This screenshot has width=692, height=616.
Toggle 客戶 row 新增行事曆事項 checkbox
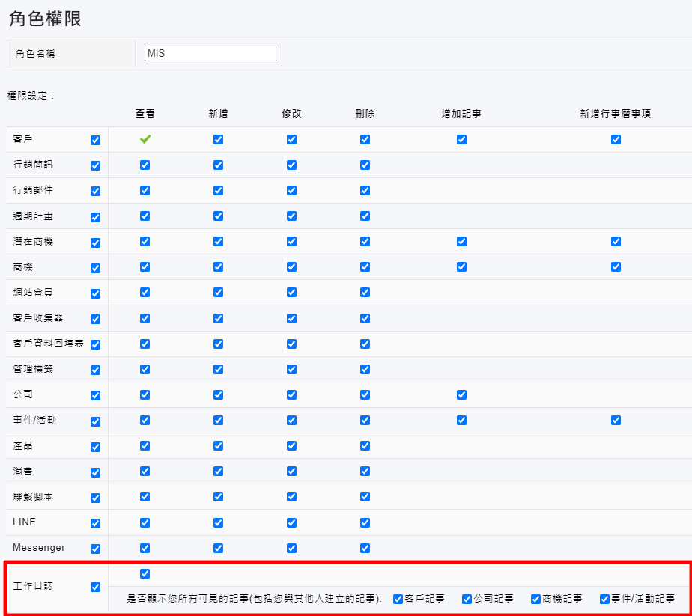(616, 140)
